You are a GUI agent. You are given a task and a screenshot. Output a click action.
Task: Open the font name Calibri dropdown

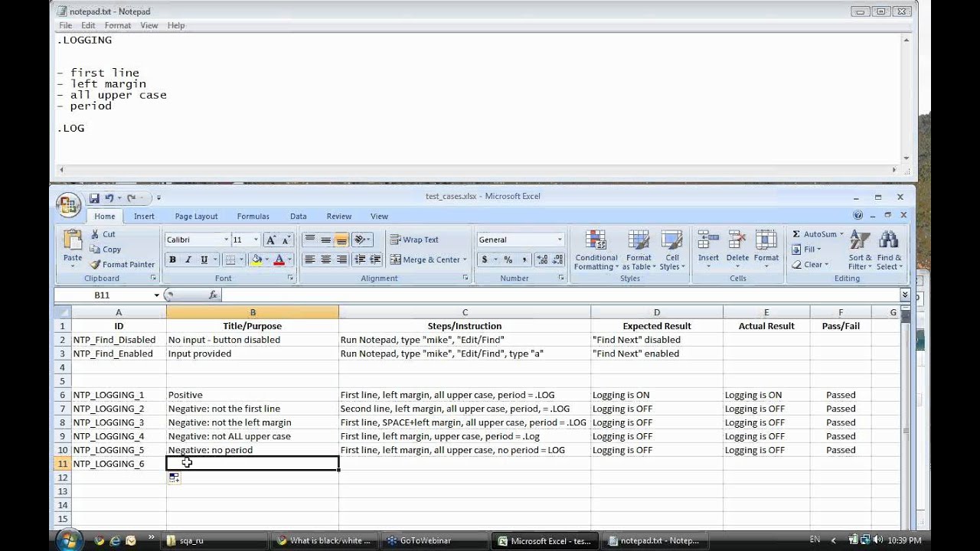pyautogui.click(x=226, y=240)
